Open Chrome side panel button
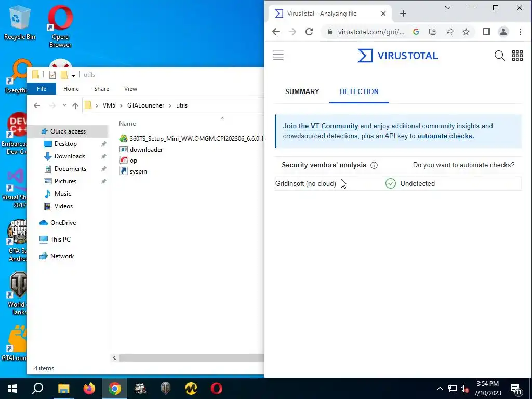This screenshot has height=399, width=532. pos(486,32)
